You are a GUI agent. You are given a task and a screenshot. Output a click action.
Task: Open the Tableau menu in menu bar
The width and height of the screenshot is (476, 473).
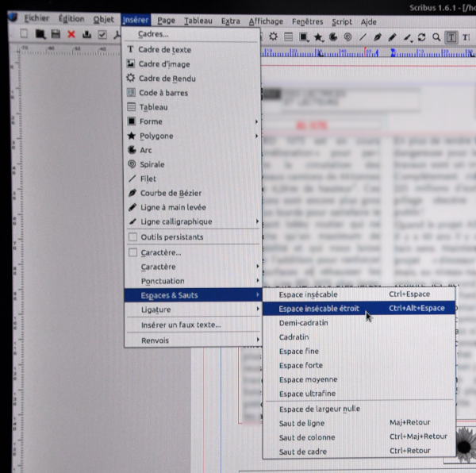click(198, 20)
